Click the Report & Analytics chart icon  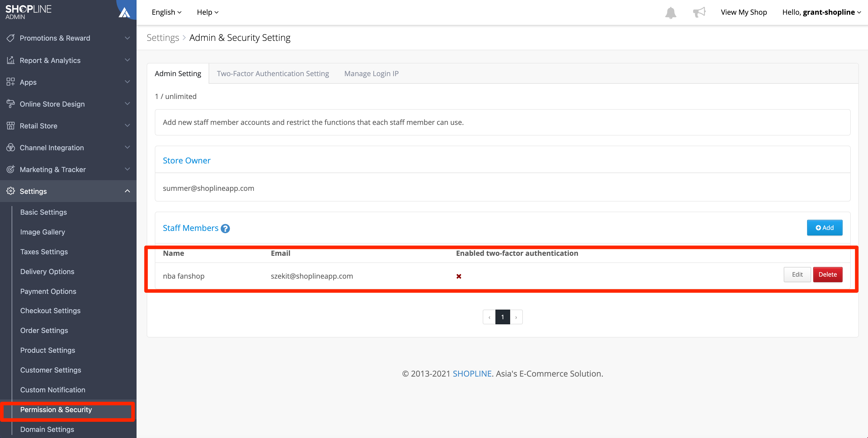pyautogui.click(x=10, y=60)
